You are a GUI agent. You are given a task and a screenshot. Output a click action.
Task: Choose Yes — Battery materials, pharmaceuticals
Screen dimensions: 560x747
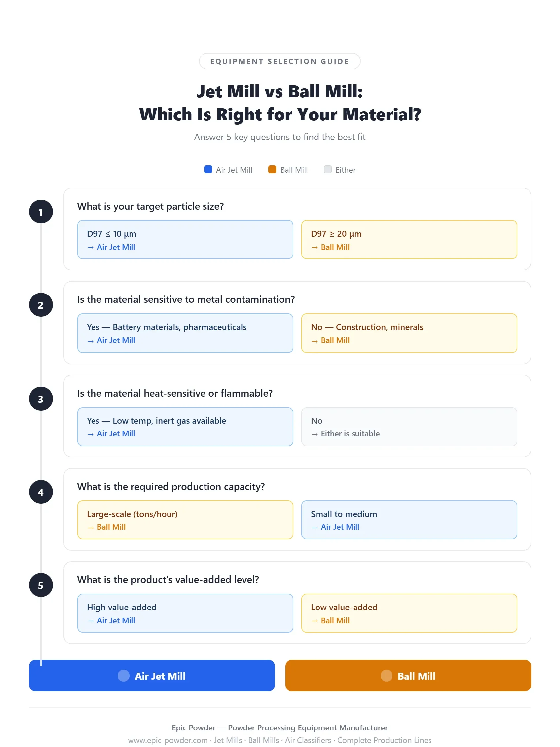coord(185,334)
